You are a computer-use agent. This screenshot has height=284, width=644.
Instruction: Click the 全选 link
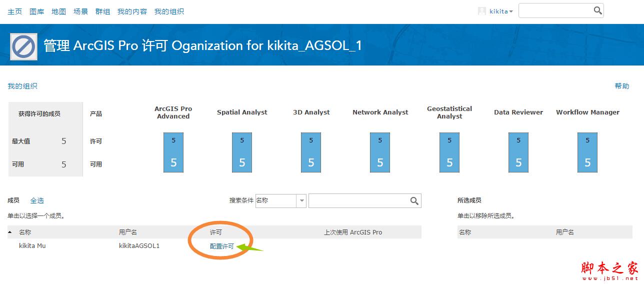point(37,200)
